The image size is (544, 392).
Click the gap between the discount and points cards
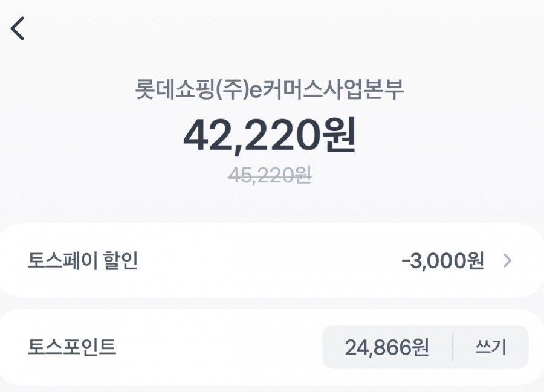tap(272, 303)
